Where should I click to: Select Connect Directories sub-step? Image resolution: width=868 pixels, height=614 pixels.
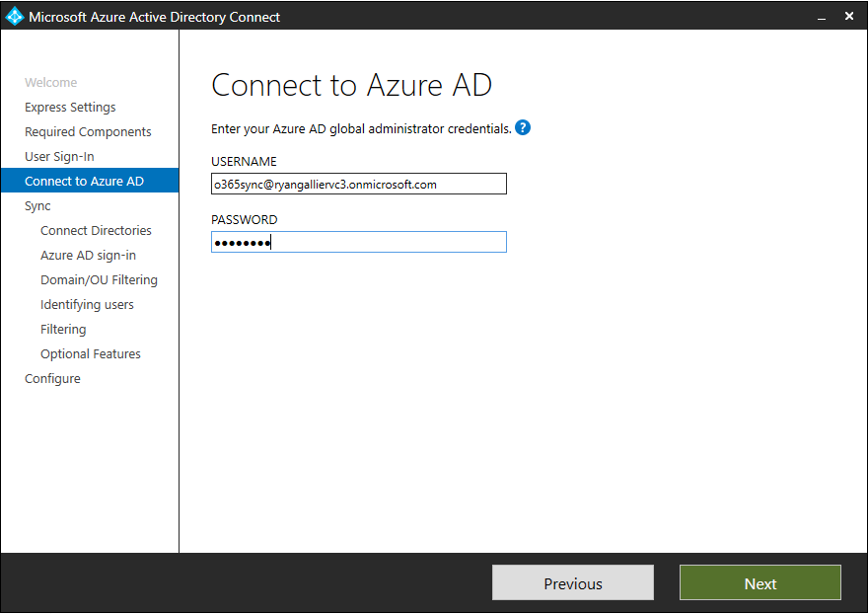point(96,231)
